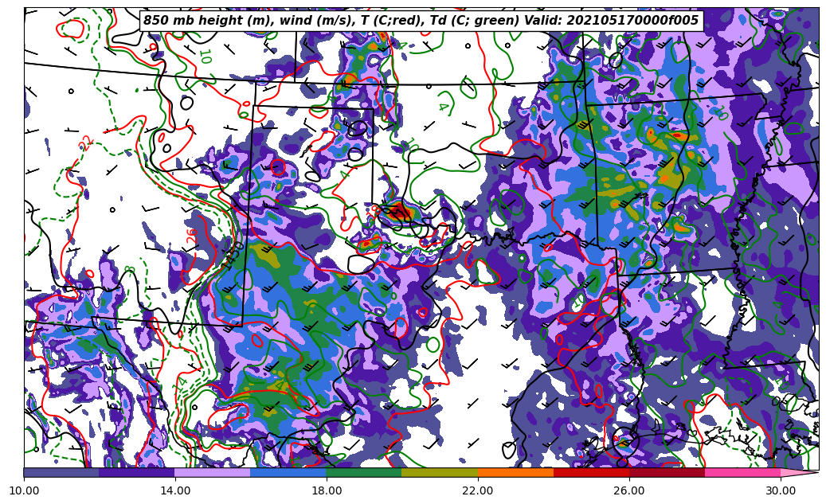
Task: Click the 30.00 colorbar tick label
Action: coord(781,490)
